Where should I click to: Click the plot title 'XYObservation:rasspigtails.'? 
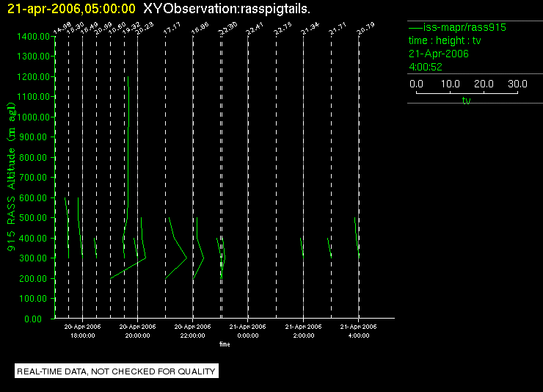click(x=227, y=9)
